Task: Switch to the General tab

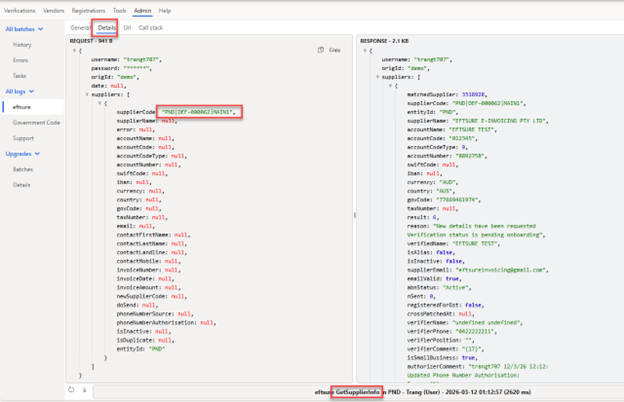Action: pyautogui.click(x=80, y=27)
